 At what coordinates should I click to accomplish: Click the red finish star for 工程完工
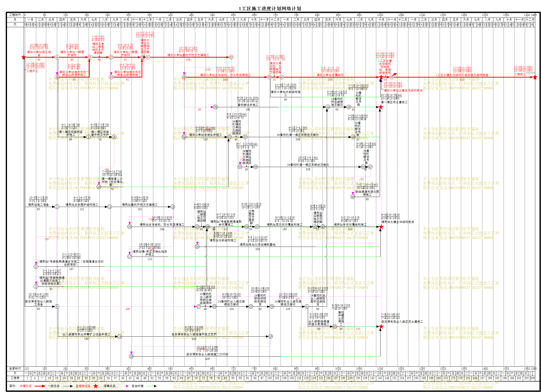click(535, 77)
